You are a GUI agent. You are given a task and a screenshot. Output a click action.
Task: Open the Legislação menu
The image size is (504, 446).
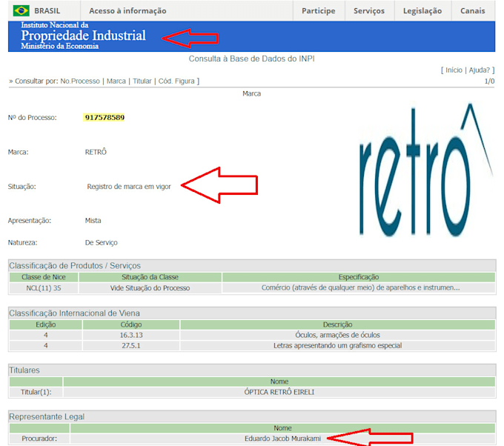(422, 11)
